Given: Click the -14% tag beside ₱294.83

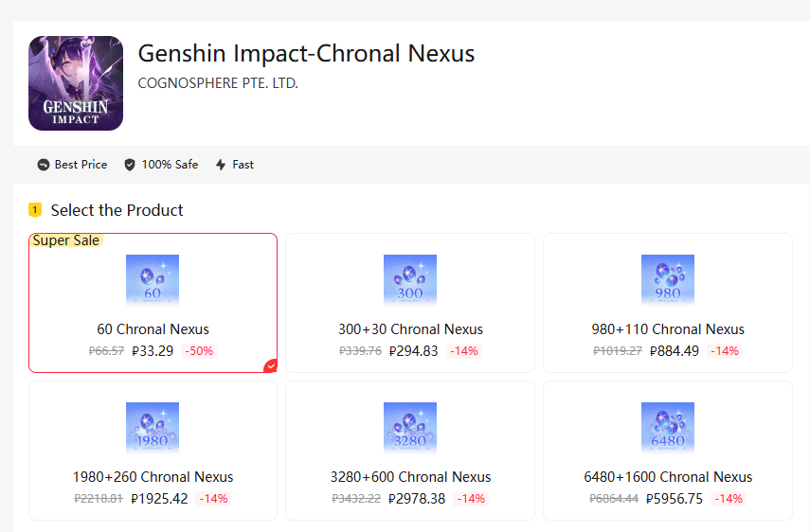Looking at the screenshot, I should pyautogui.click(x=464, y=351).
